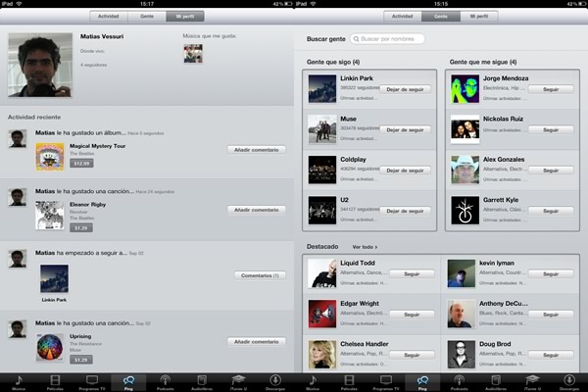Open Música icon in Mi perfil screen's bottom bar
Image resolution: width=588 pixels, height=392 pixels.
tap(19, 382)
